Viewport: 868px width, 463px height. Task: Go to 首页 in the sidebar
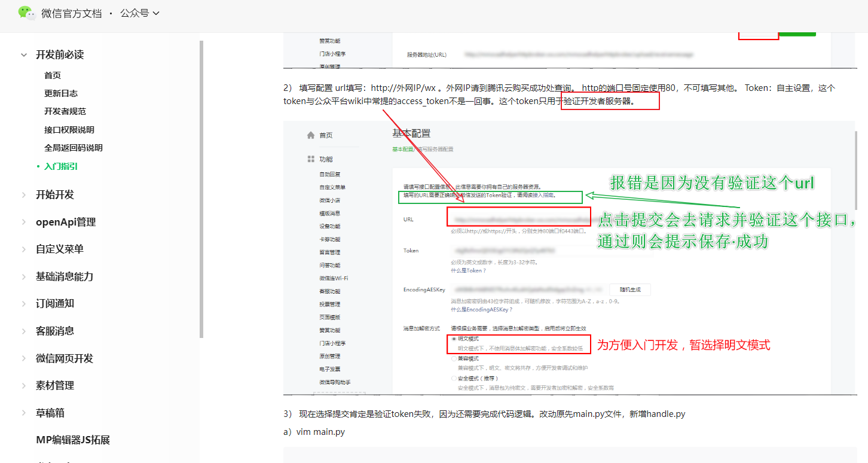[53, 75]
